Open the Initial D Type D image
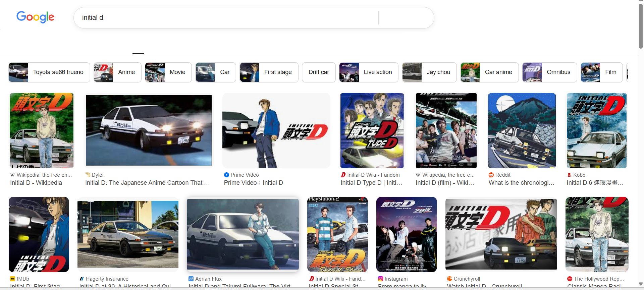644x290 pixels. coord(372,131)
